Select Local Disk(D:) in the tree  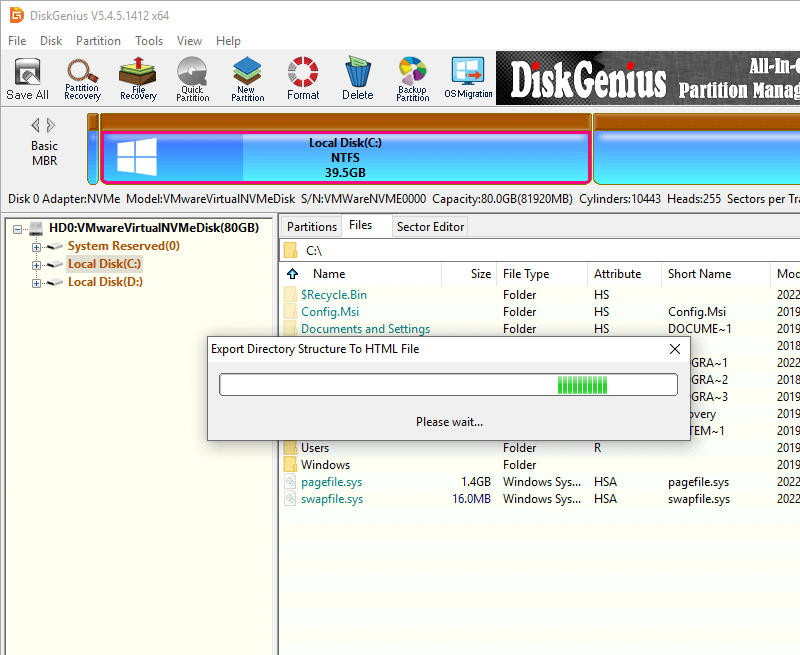(105, 282)
